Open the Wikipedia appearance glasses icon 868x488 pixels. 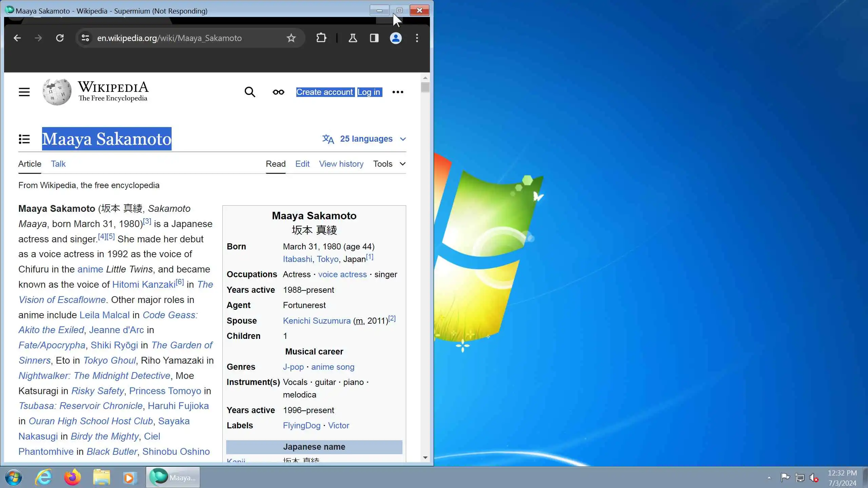pos(278,92)
